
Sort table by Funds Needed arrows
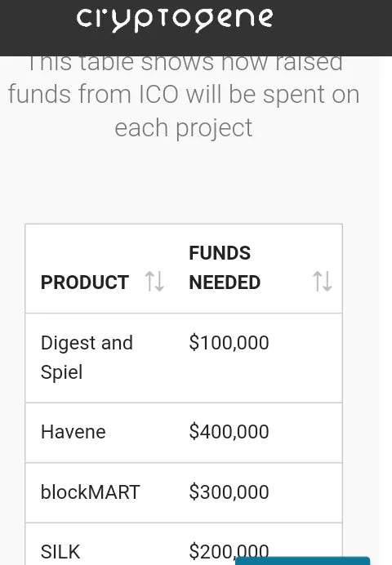[322, 282]
